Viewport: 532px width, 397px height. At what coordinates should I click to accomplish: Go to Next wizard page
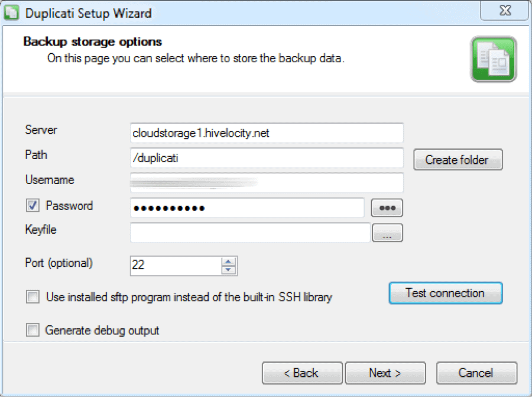click(x=385, y=373)
